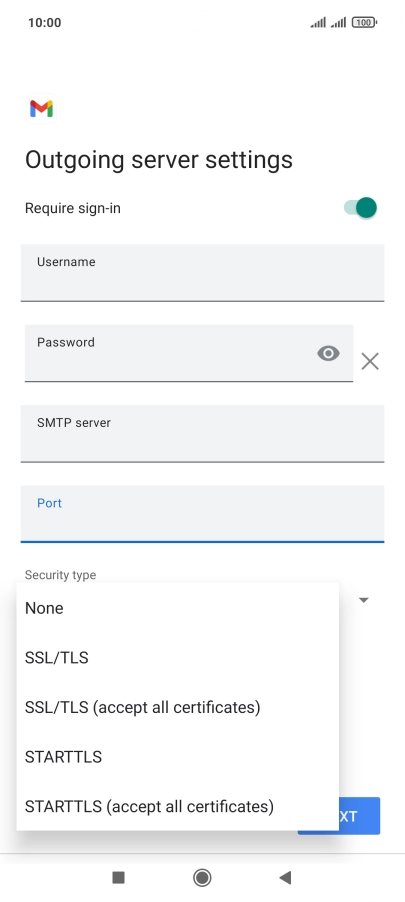Toggle password visibility eye icon

pyautogui.click(x=328, y=353)
